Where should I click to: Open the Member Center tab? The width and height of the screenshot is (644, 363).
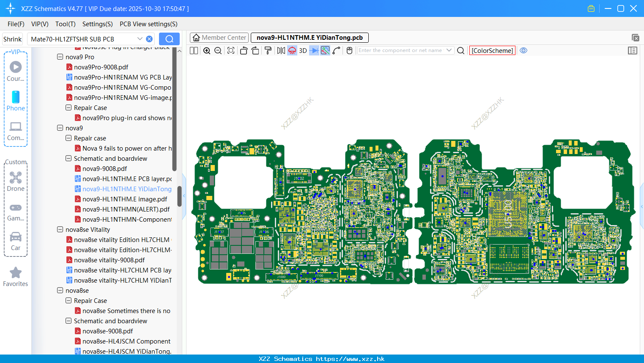[219, 38]
